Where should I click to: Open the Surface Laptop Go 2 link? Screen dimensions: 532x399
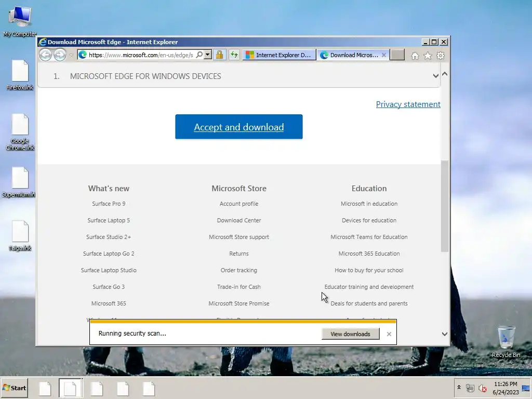pyautogui.click(x=109, y=254)
